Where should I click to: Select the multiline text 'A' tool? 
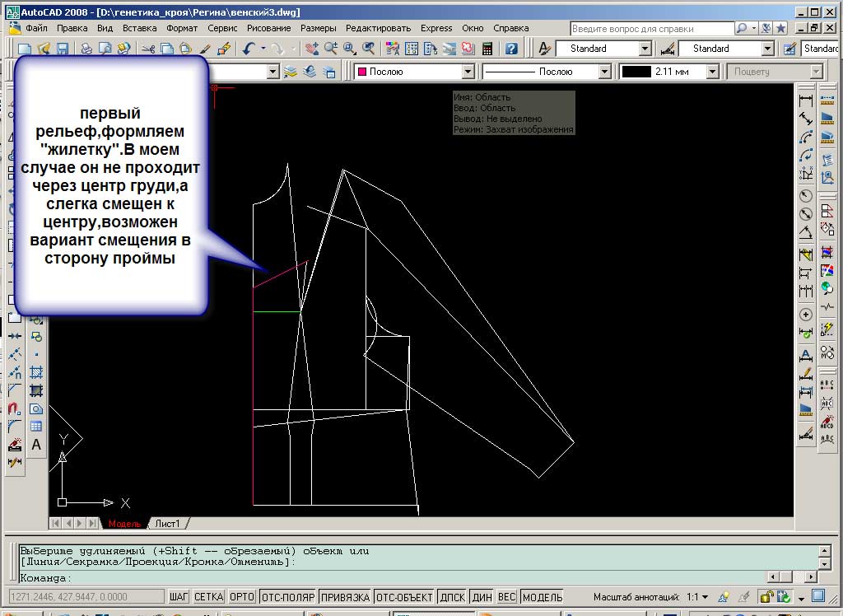coord(36,445)
